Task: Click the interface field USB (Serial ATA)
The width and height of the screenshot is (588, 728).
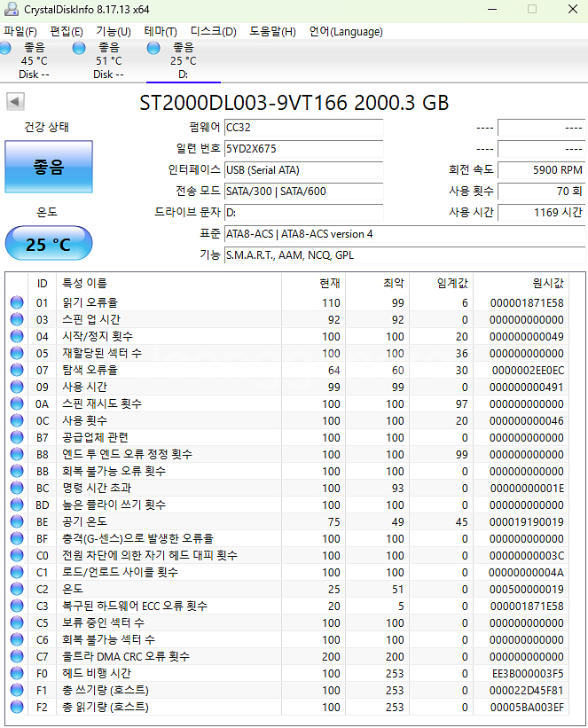Action: point(303,170)
